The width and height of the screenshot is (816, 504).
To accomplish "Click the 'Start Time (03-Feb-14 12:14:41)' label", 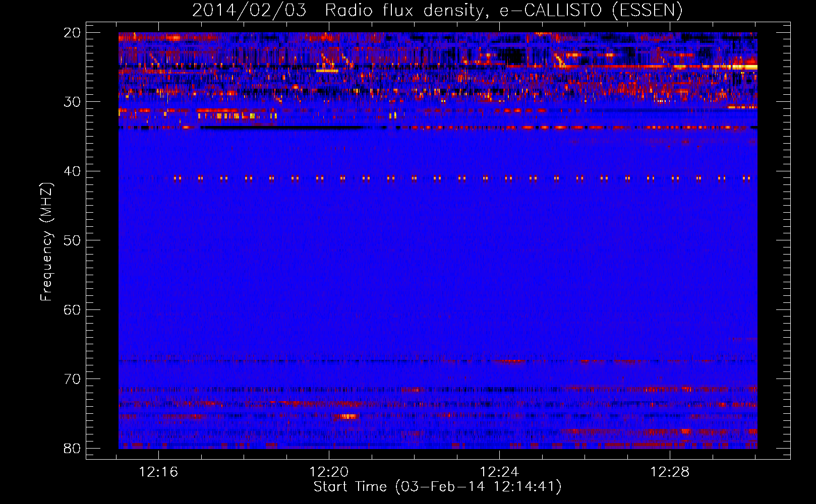I will point(437,487).
